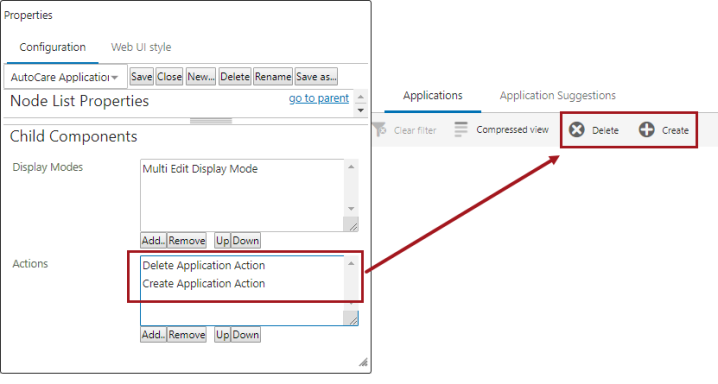718x384 pixels.
Task: Click the Clear filter funnel icon
Action: [x=380, y=130]
